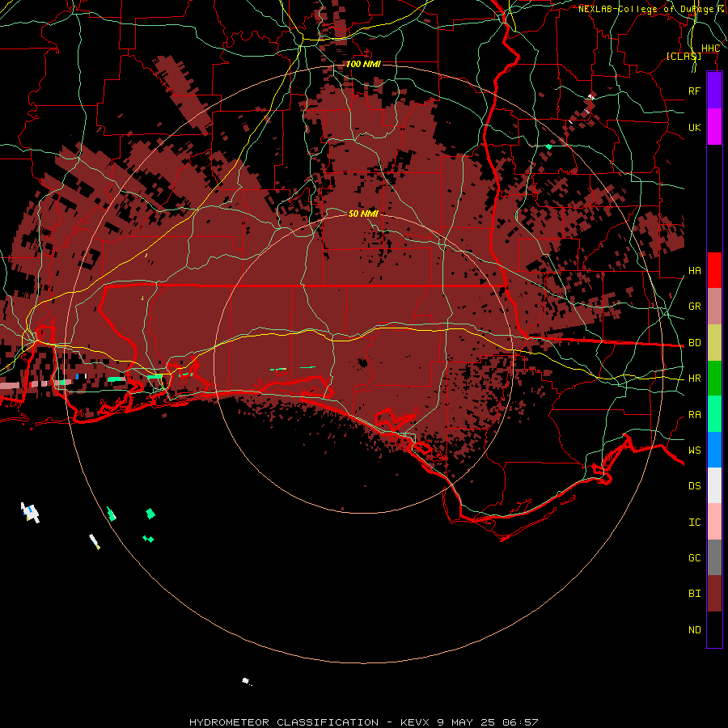Click the 'HHC' product label
This screenshot has height=728, width=728.
coord(710,49)
